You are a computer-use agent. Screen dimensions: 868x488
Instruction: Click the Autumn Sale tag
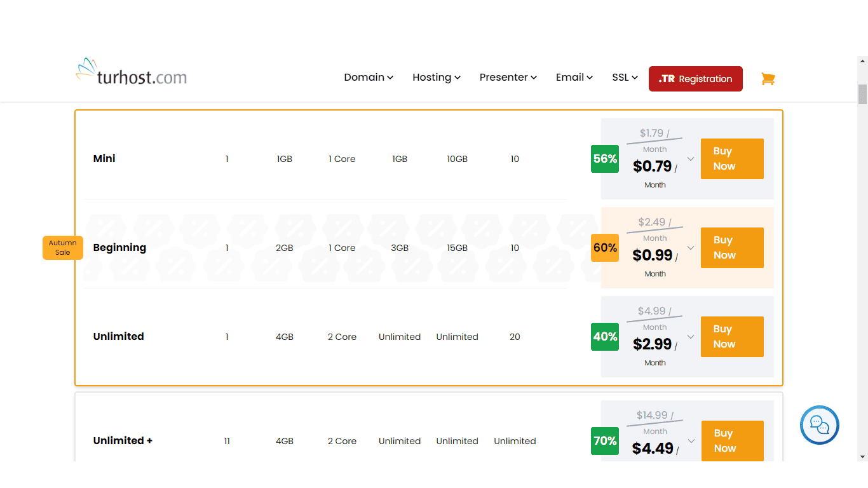pyautogui.click(x=63, y=248)
